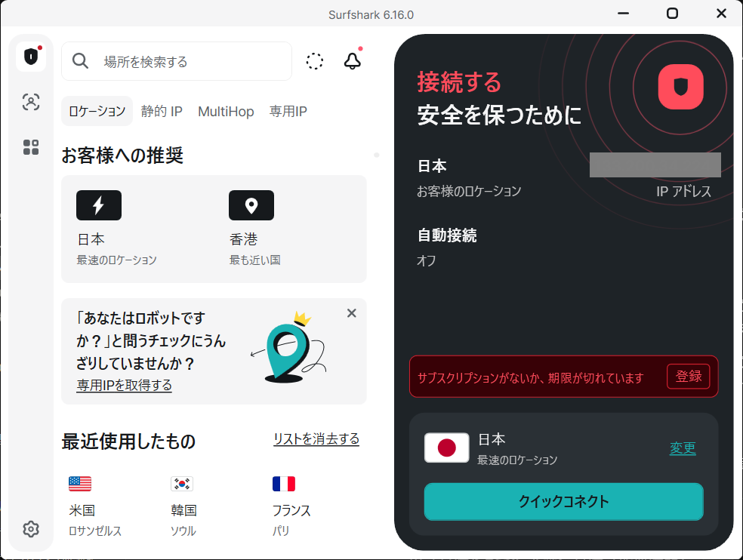
Task: Choose 韓国 ソウル from recent list
Action: pyautogui.click(x=183, y=520)
